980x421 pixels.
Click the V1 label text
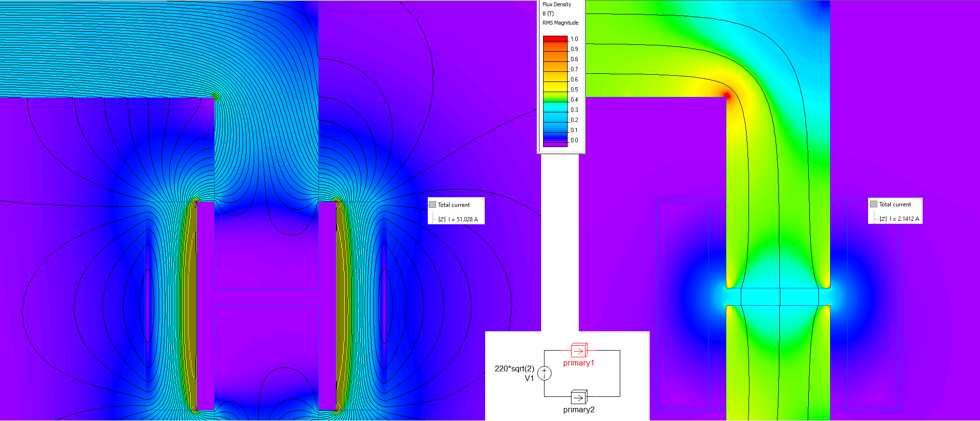click(529, 378)
